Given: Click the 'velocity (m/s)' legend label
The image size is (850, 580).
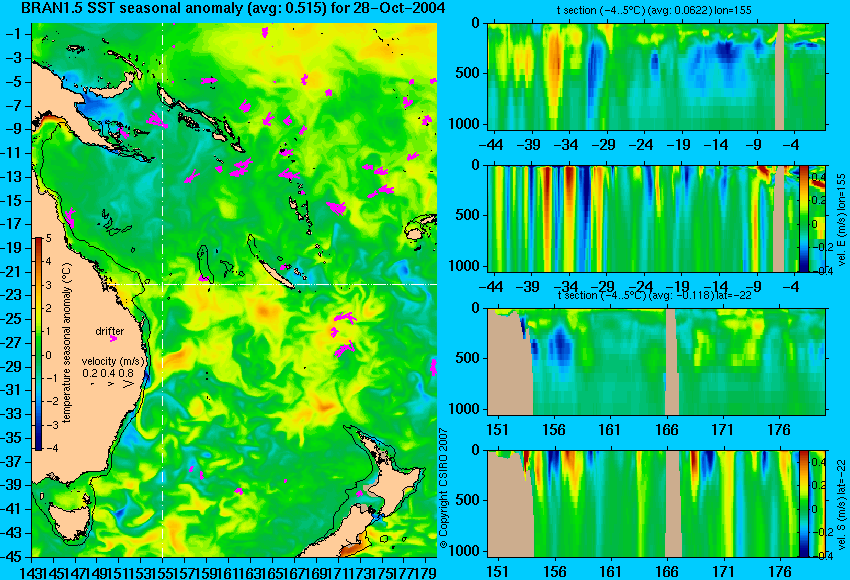Looking at the screenshot, I should pos(113,361).
